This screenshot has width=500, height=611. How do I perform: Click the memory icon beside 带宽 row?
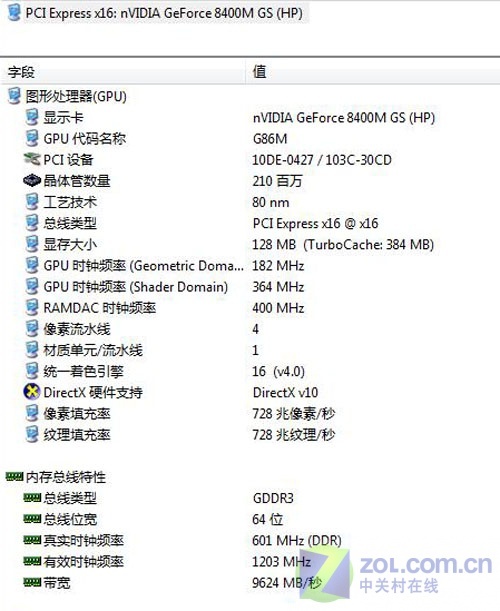pyautogui.click(x=32, y=582)
